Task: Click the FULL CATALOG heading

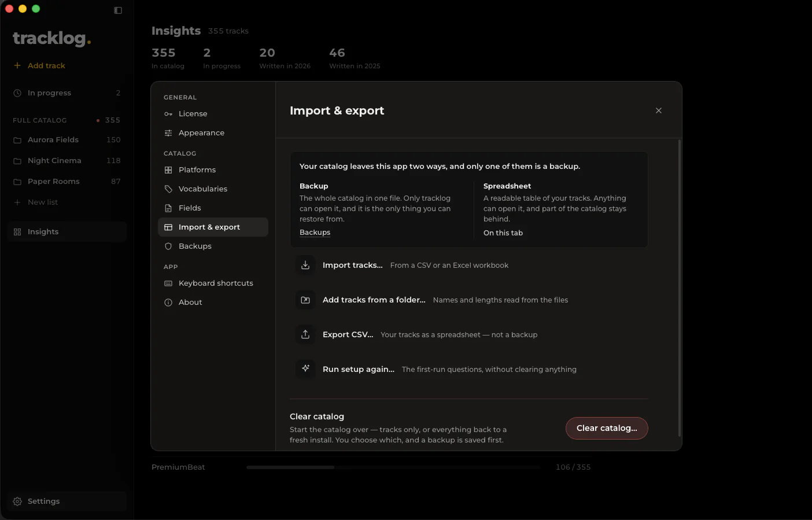Action: (40, 120)
